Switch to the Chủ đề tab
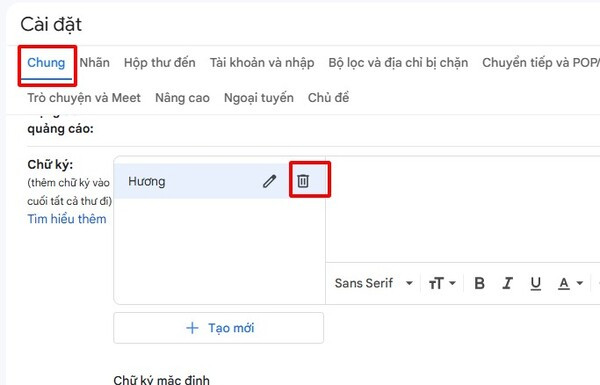This screenshot has height=385, width=600. (x=328, y=98)
